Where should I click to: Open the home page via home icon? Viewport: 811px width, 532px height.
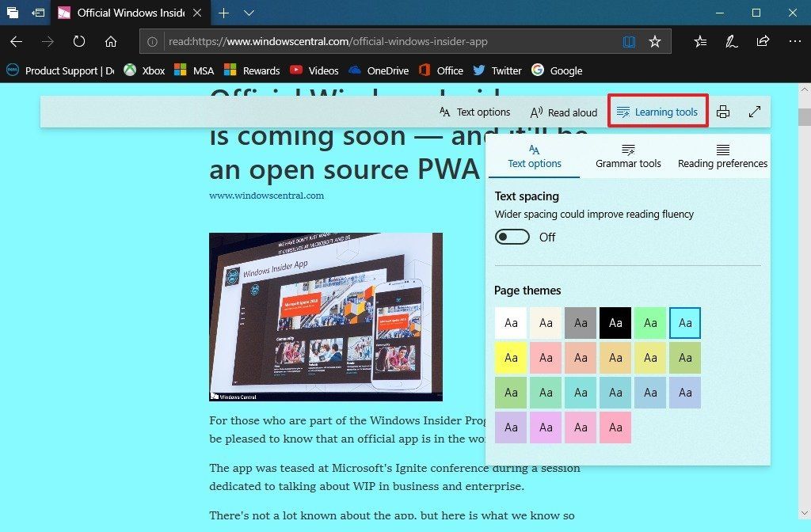tap(111, 41)
